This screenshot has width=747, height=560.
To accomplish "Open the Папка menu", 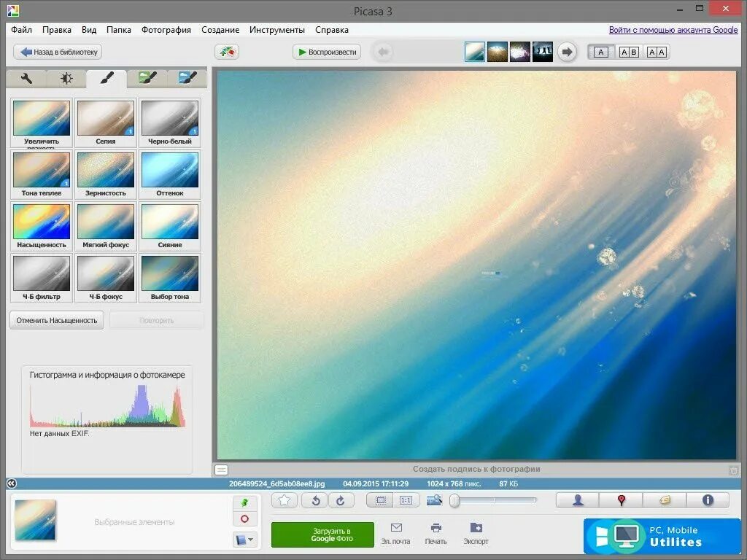I will pos(119,29).
